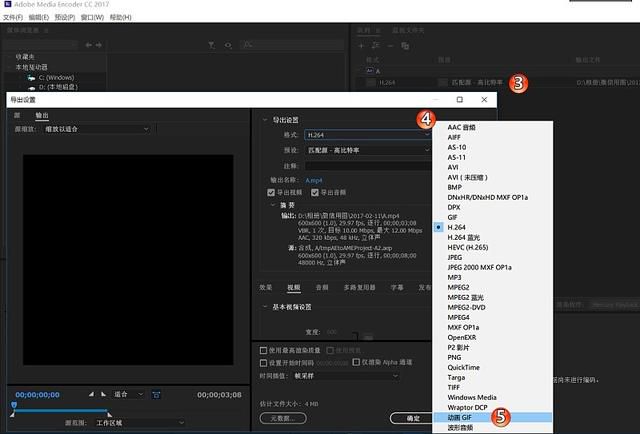640x434 pixels.
Task: Open the 时间插值 帧采样 dropdown
Action: 346,376
